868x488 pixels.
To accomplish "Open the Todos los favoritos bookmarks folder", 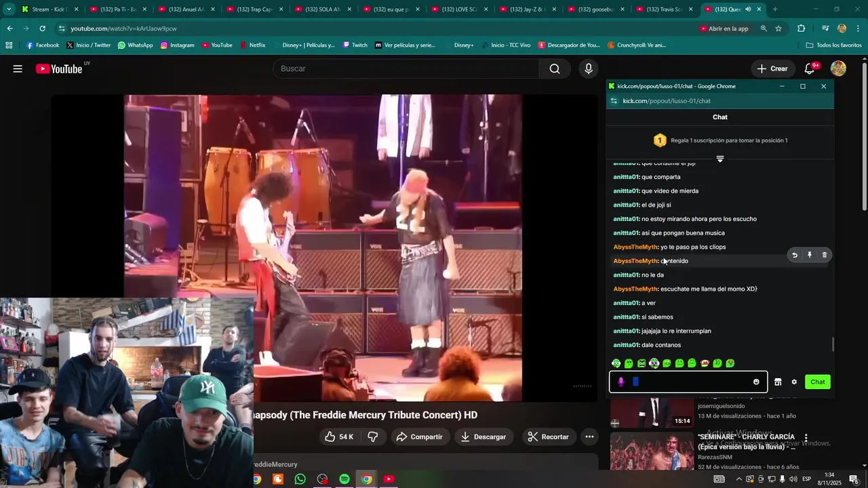I will pos(833,45).
